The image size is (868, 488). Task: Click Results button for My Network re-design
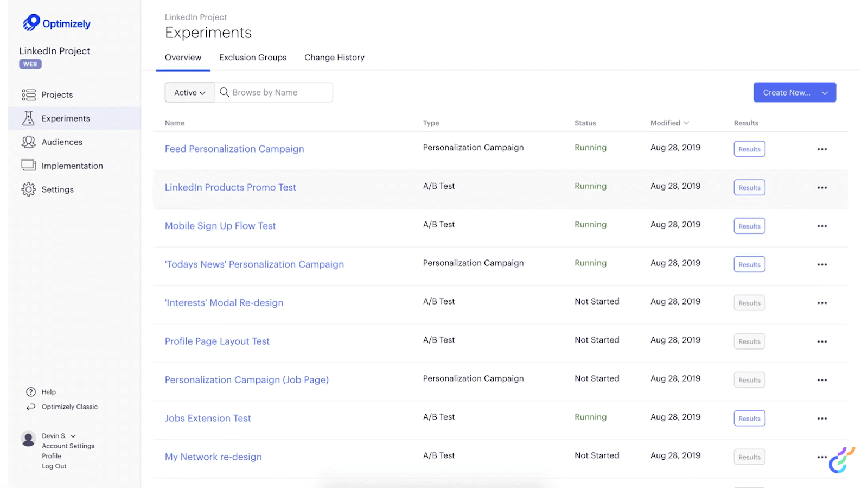pyautogui.click(x=749, y=457)
